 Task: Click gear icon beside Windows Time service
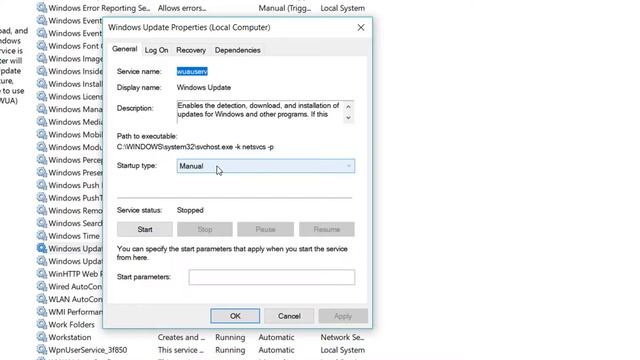pos(42,236)
